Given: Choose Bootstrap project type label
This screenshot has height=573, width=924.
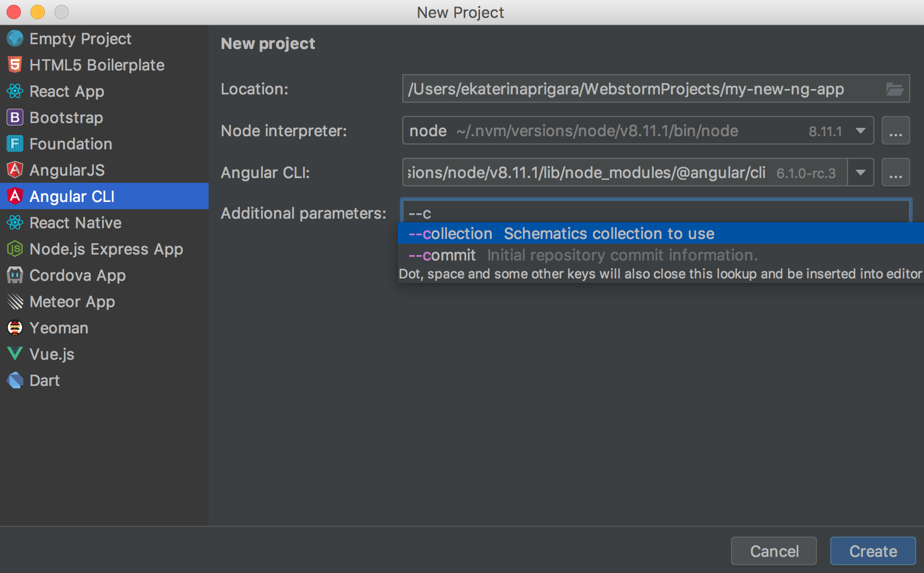Looking at the screenshot, I should (x=66, y=118).
